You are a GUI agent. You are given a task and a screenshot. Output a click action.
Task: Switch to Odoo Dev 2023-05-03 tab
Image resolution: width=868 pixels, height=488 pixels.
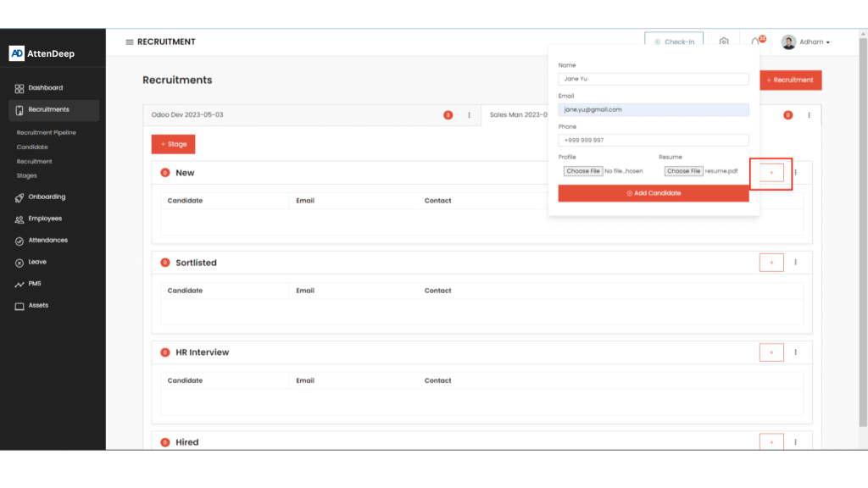(x=187, y=114)
